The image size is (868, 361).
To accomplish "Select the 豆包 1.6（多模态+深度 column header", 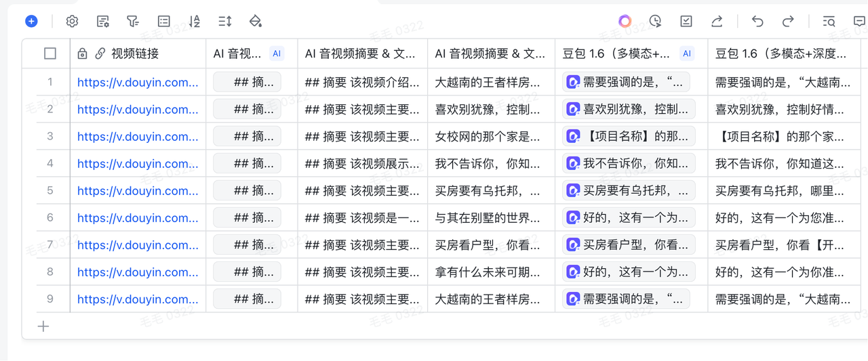I will click(x=785, y=54).
